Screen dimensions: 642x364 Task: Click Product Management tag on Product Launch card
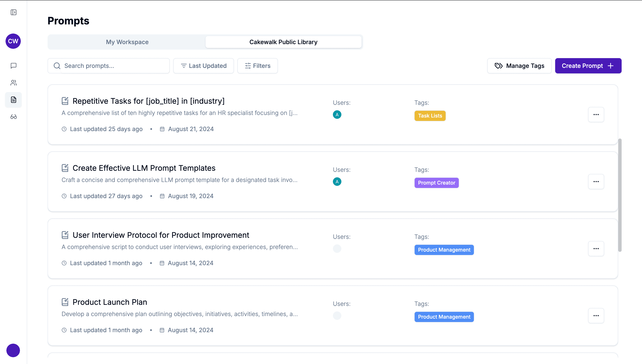pos(444,317)
